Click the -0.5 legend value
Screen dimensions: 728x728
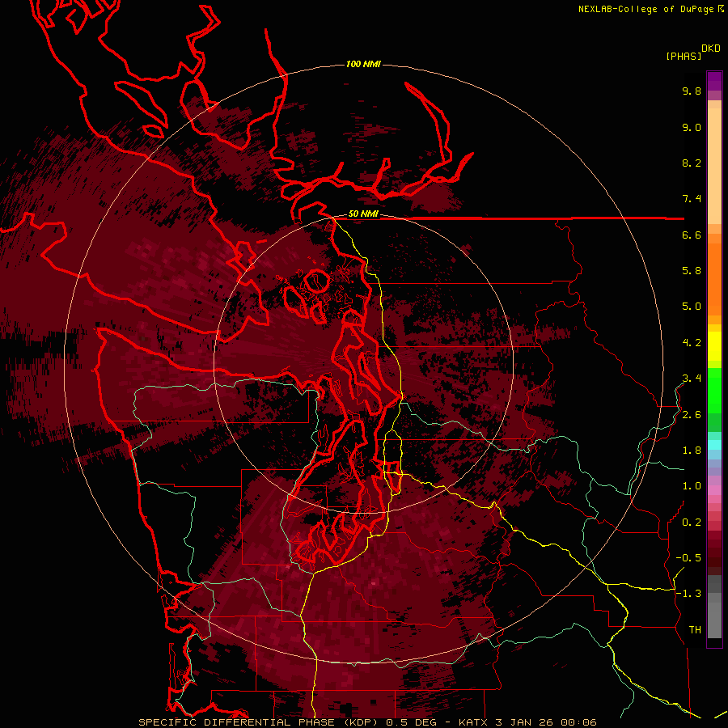click(688, 558)
